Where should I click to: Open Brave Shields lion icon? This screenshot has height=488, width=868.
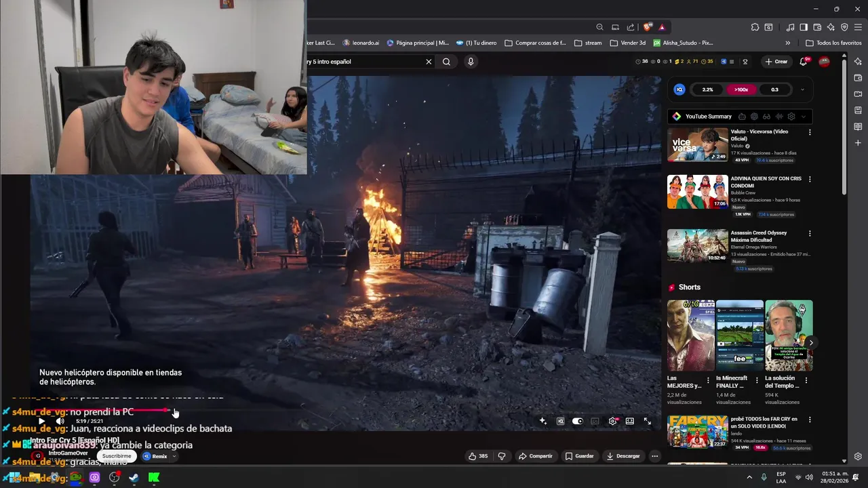(x=648, y=27)
